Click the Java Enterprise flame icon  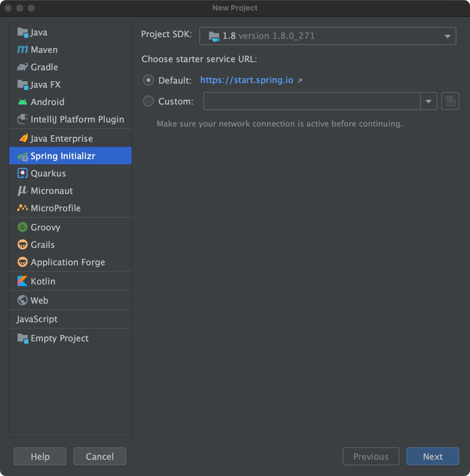tap(23, 138)
